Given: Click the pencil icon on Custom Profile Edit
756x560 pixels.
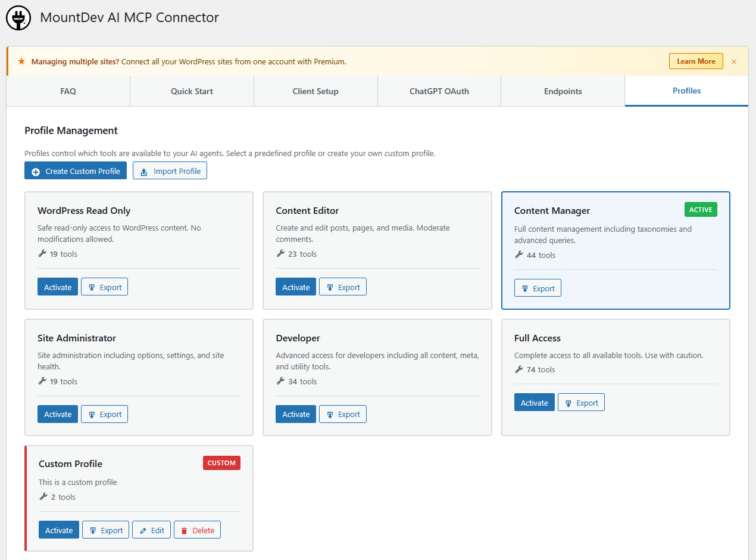Looking at the screenshot, I should [143, 531].
